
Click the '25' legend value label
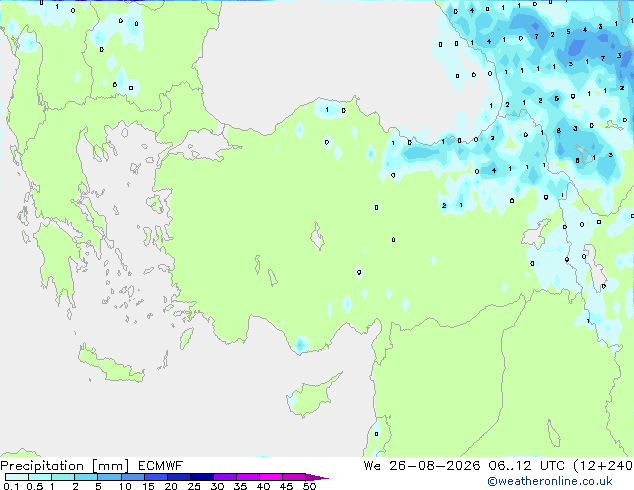click(194, 486)
